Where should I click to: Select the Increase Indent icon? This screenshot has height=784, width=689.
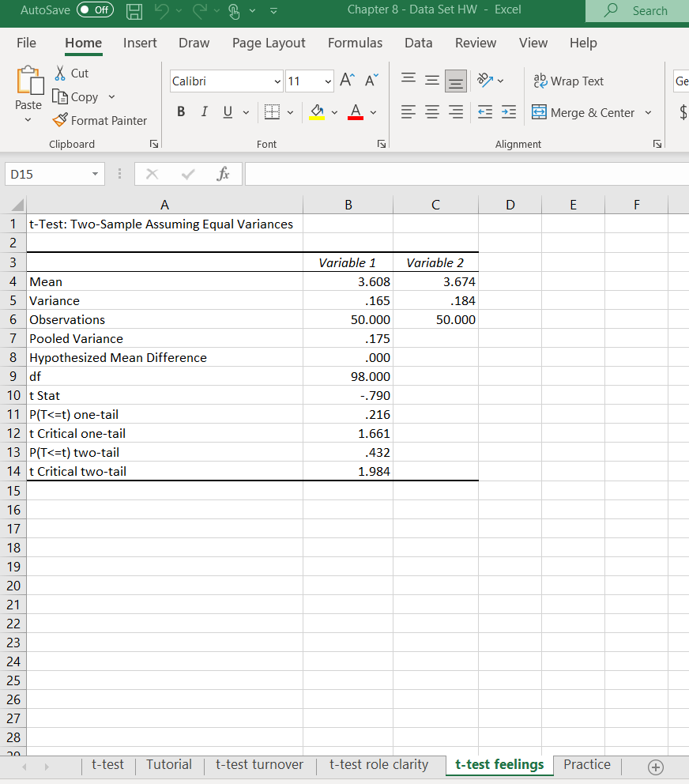(x=508, y=112)
